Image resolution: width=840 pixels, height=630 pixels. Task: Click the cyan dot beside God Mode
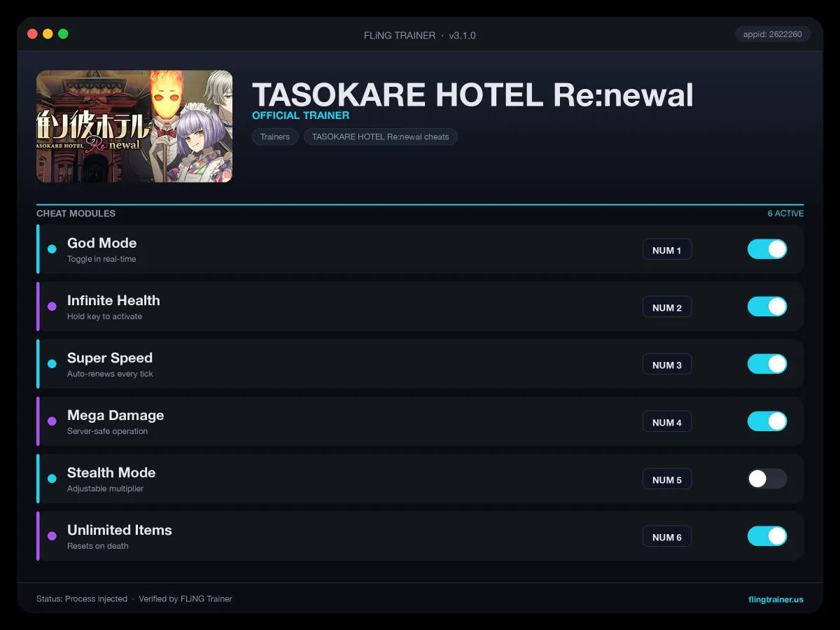tap(52, 249)
